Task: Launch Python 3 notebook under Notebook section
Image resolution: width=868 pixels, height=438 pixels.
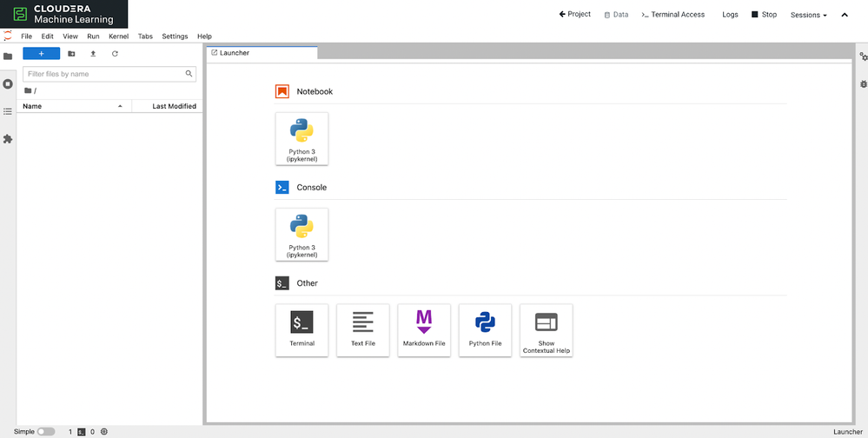Action: click(x=301, y=138)
